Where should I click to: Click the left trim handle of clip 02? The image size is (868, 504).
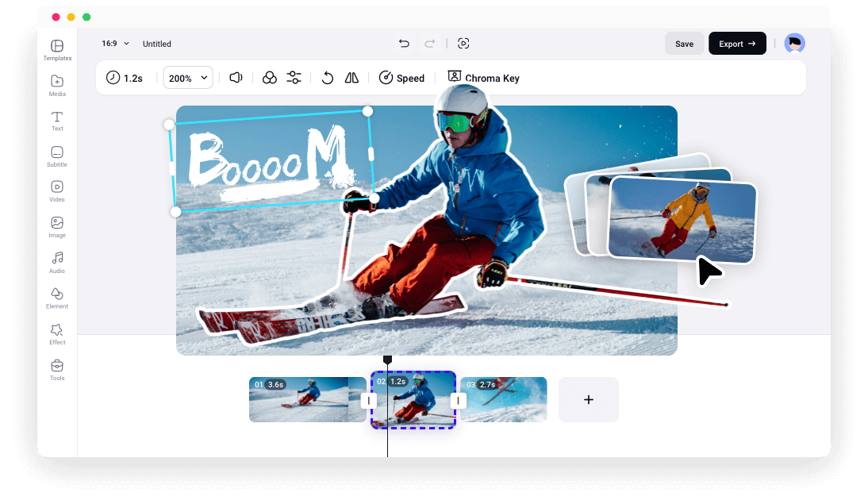point(369,401)
